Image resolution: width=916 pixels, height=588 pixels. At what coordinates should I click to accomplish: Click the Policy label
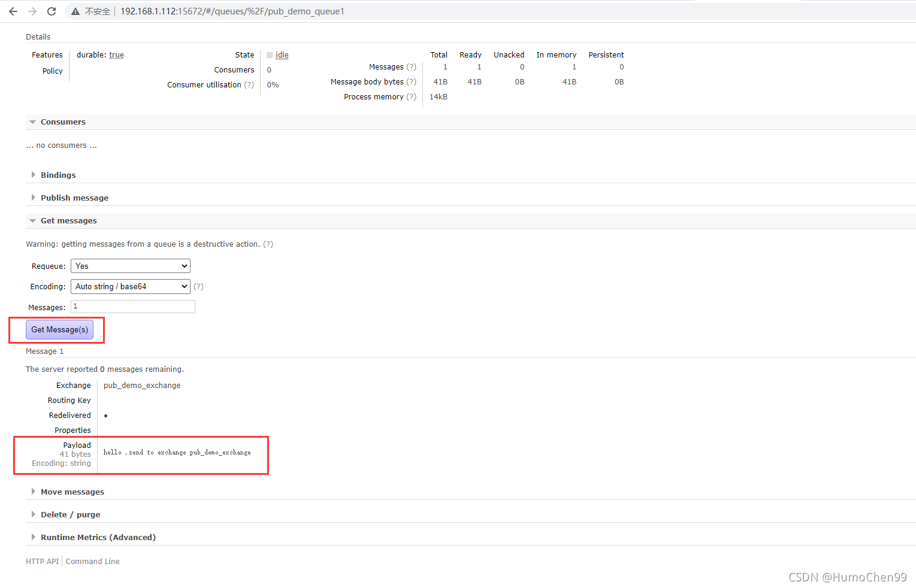point(53,71)
